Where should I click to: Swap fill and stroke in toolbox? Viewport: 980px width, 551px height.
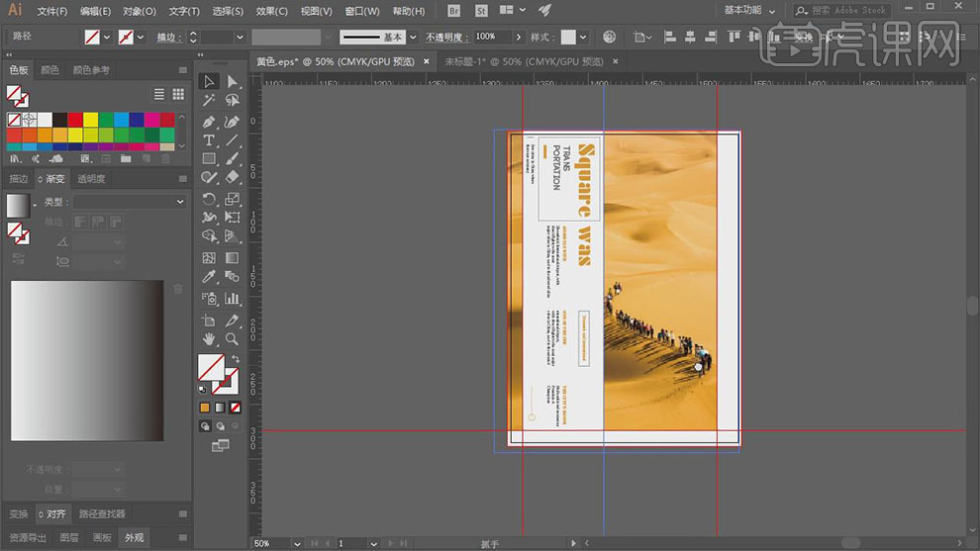pyautogui.click(x=235, y=359)
